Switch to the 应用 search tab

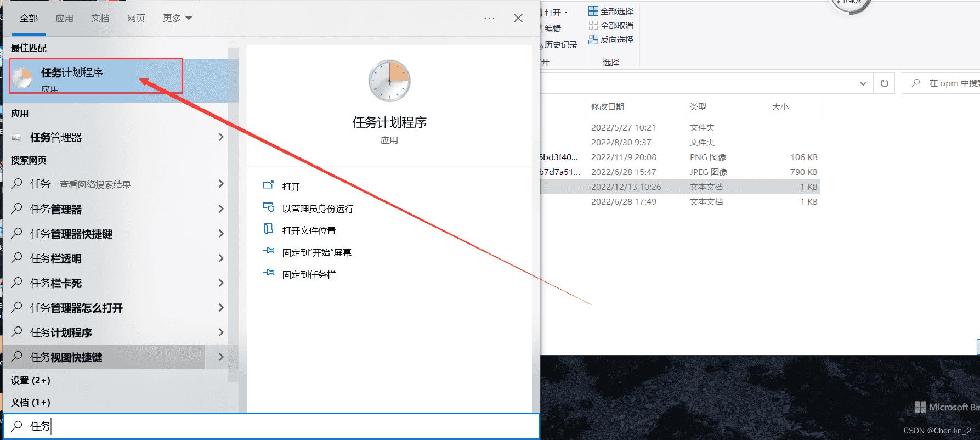click(x=64, y=18)
